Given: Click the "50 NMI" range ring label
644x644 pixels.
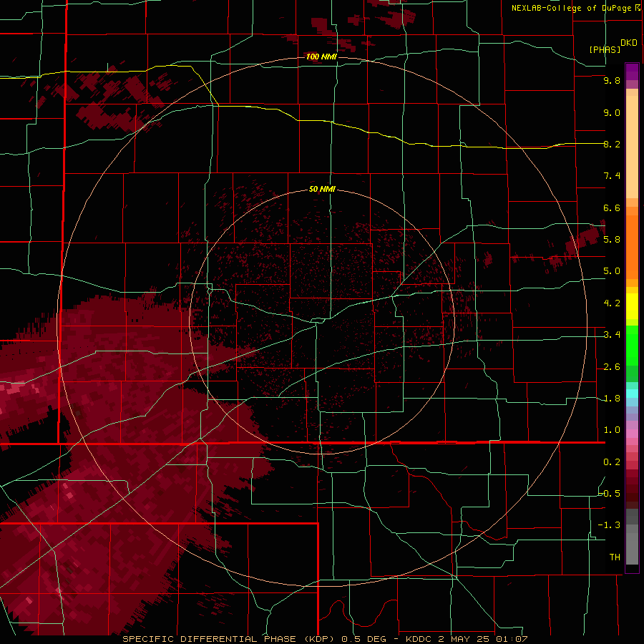Looking at the screenshot, I should point(322,190).
